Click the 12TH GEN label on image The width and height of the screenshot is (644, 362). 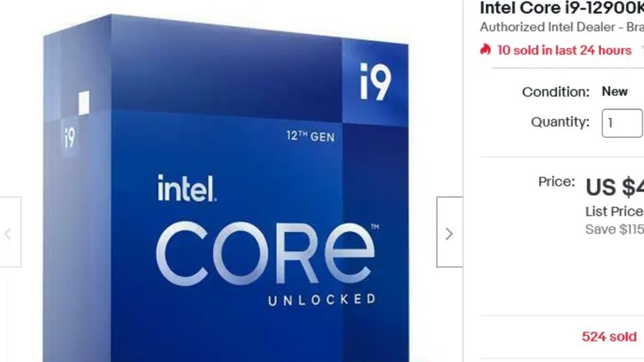(x=310, y=136)
